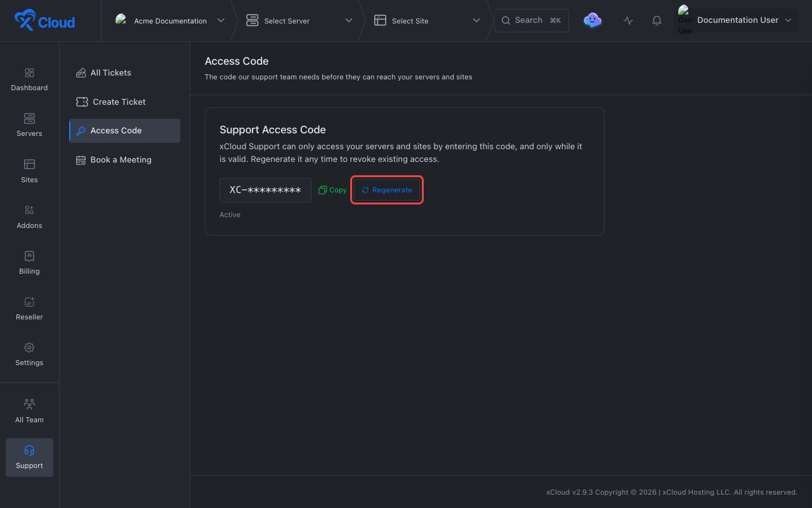Viewport: 812px width, 508px height.
Task: Click the refresh icon in Regenerate
Action: pyautogui.click(x=365, y=190)
